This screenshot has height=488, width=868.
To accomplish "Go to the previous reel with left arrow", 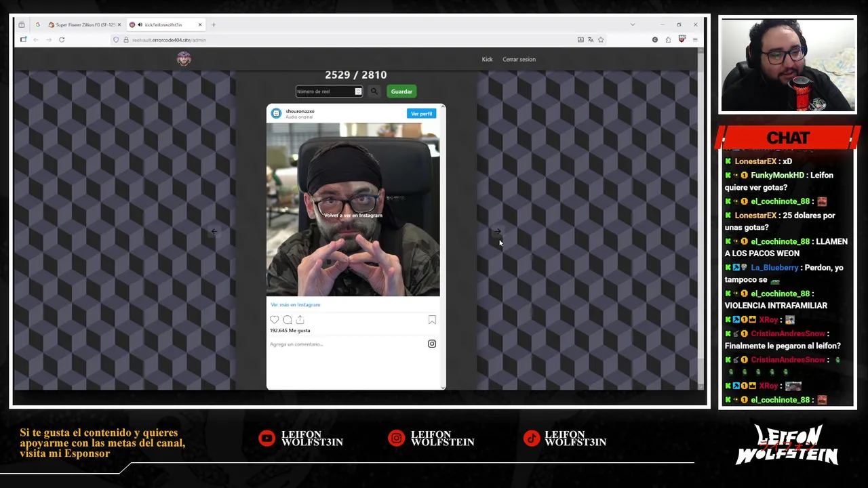I will 214,232.
